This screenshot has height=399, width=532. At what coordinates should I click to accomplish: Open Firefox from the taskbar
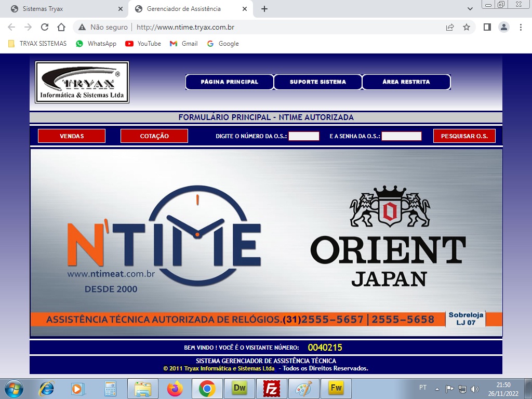click(x=175, y=388)
